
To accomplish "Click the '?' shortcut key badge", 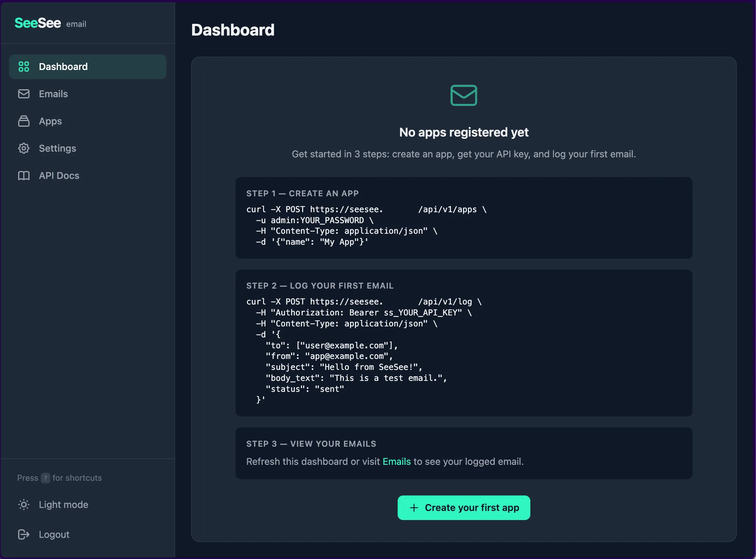I will pyautogui.click(x=45, y=478).
